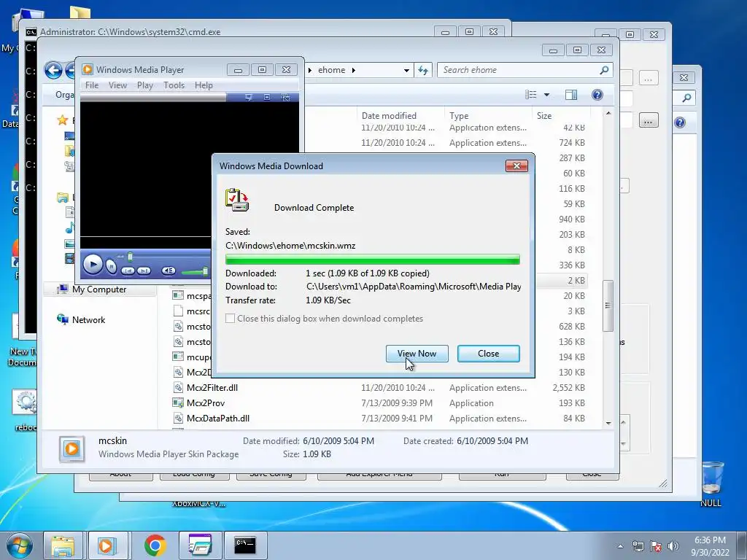Open the View menu in Media Player
Image resolution: width=747 pixels, height=560 pixels.
tap(117, 85)
